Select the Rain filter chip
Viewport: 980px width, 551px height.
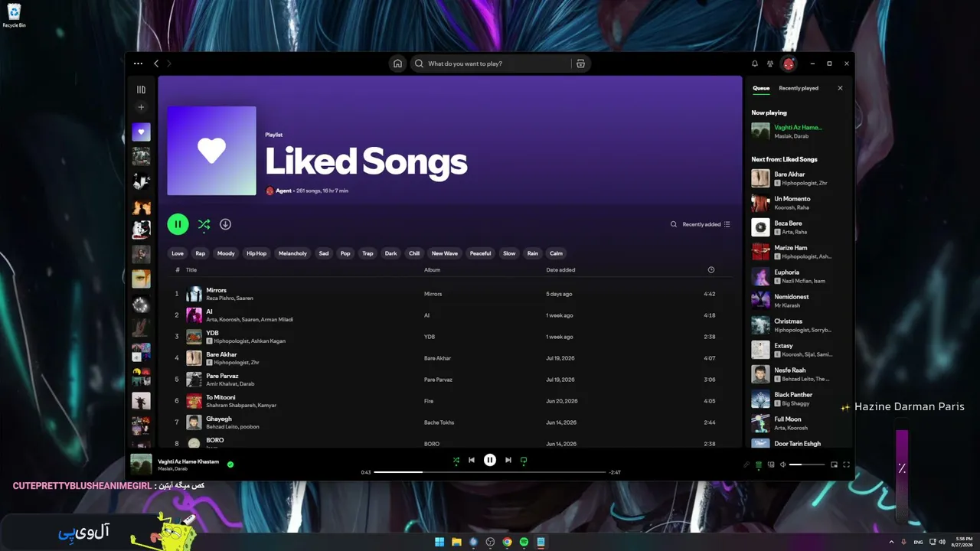click(533, 253)
